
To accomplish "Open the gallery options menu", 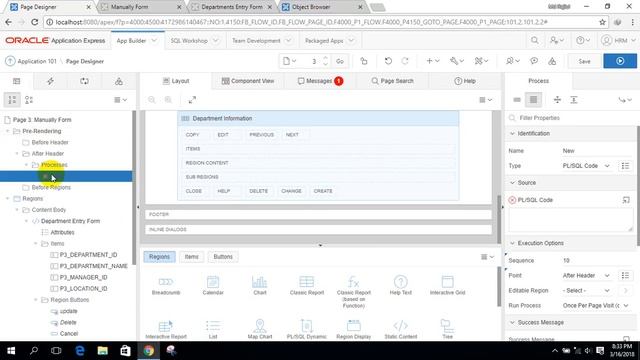I will click(x=487, y=257).
